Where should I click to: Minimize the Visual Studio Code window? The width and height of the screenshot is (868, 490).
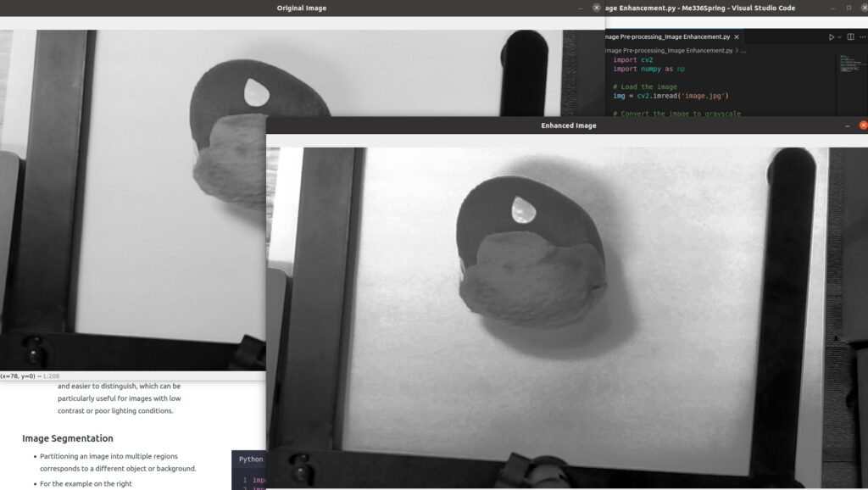coord(832,8)
